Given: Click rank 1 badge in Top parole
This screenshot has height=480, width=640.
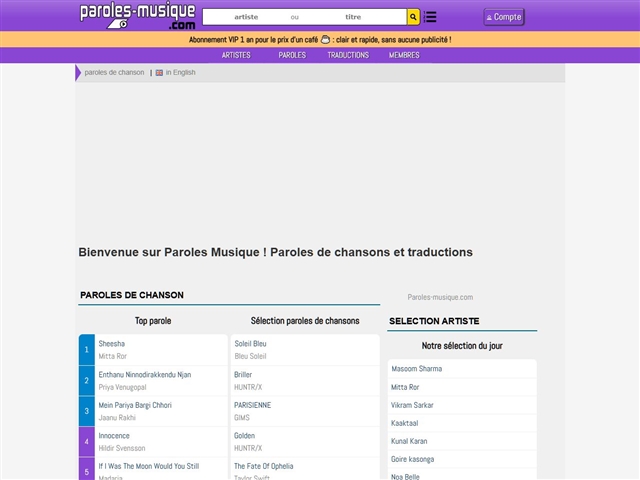Looking at the screenshot, I should coord(87,350).
